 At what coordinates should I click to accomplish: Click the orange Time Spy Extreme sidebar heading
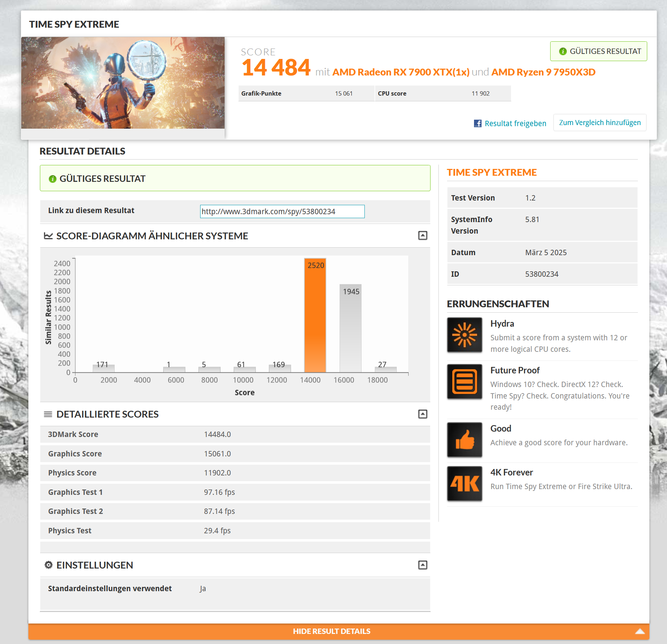point(492,172)
